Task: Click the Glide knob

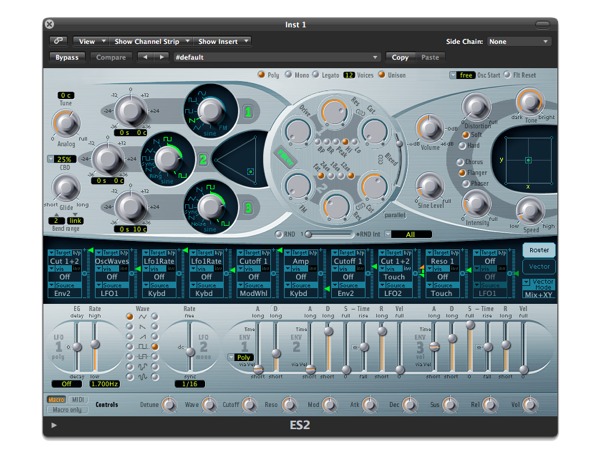Action: click(x=66, y=188)
